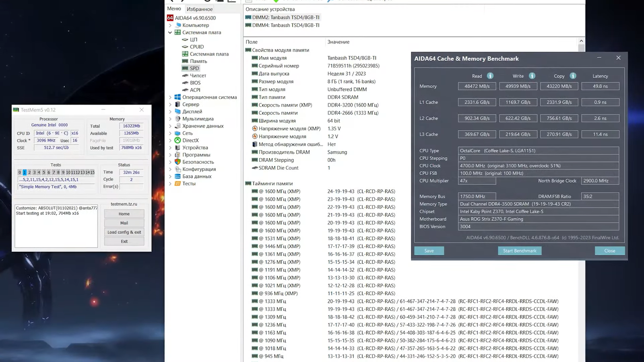Select DIMM4 Tanbassh memory module
644x362 pixels.
[285, 25]
